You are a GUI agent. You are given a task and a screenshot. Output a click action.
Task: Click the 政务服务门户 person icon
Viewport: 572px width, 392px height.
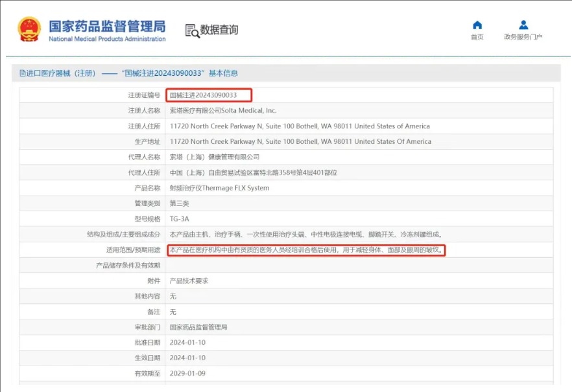(x=523, y=25)
